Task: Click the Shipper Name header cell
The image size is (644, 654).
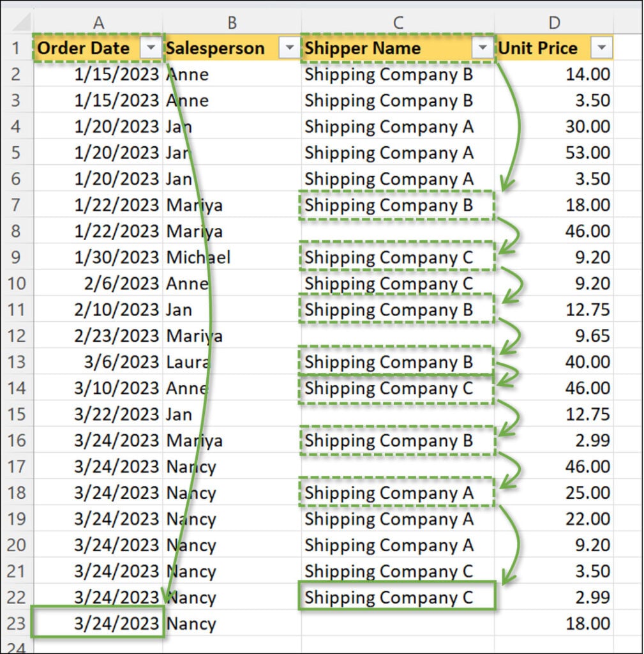Action: pyautogui.click(x=383, y=49)
